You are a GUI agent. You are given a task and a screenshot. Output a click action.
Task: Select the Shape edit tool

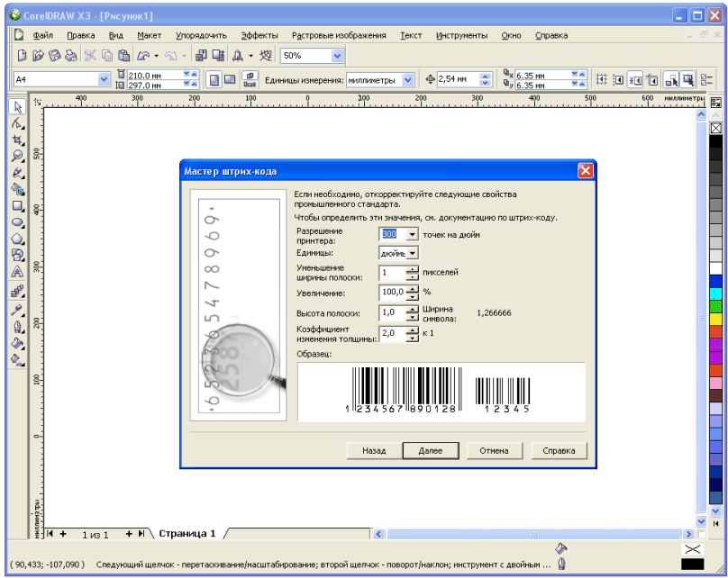click(17, 124)
